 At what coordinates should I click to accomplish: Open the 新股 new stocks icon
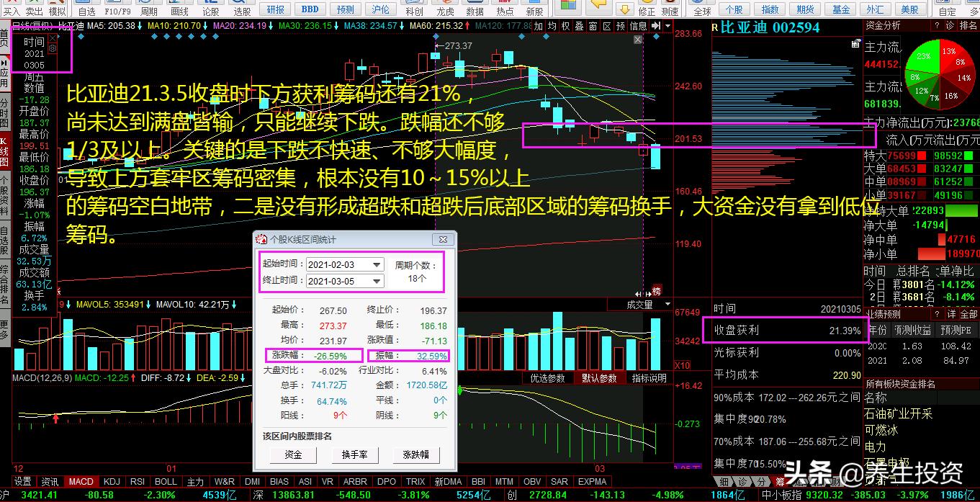coord(534,8)
